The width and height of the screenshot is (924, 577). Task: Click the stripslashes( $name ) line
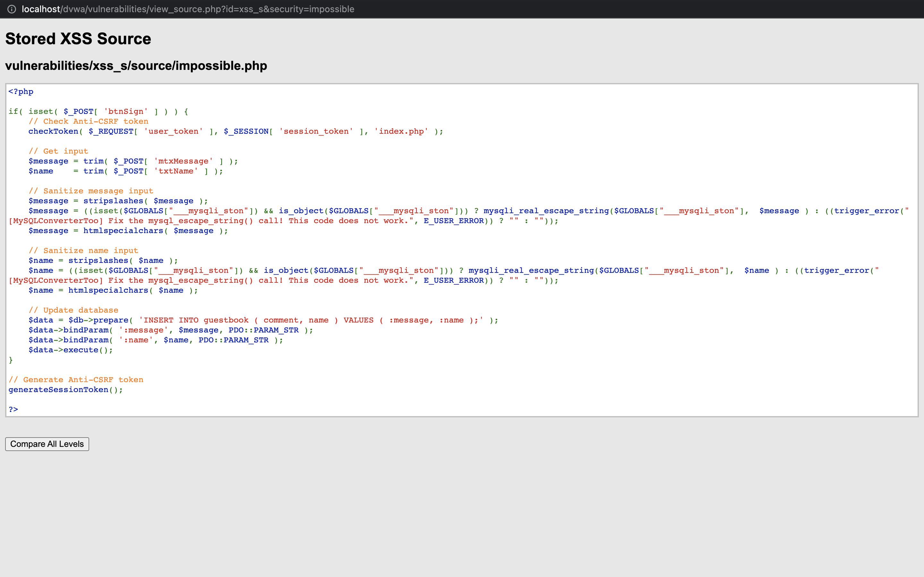point(103,260)
